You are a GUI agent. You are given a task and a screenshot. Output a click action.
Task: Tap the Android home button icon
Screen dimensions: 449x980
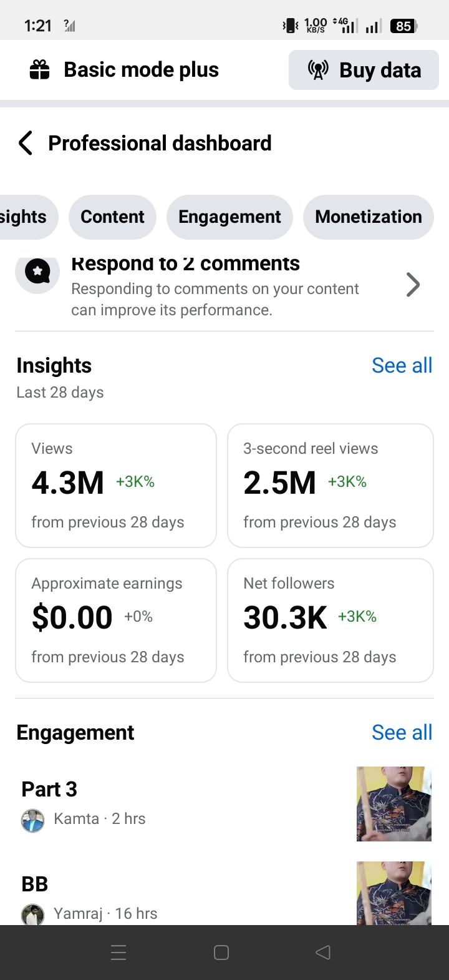click(x=221, y=953)
